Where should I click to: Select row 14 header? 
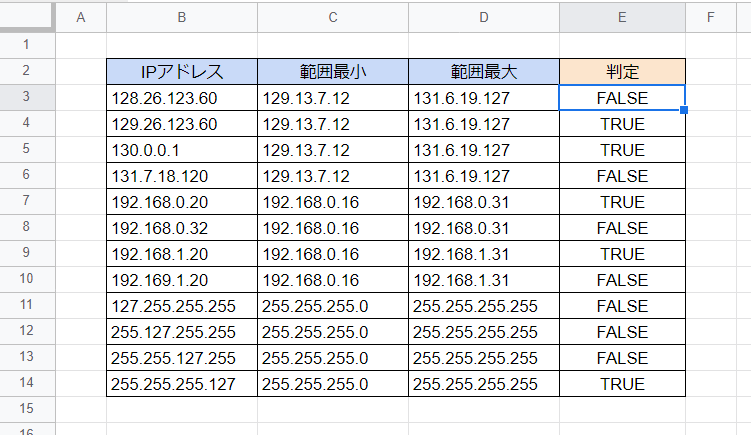(x=26, y=383)
